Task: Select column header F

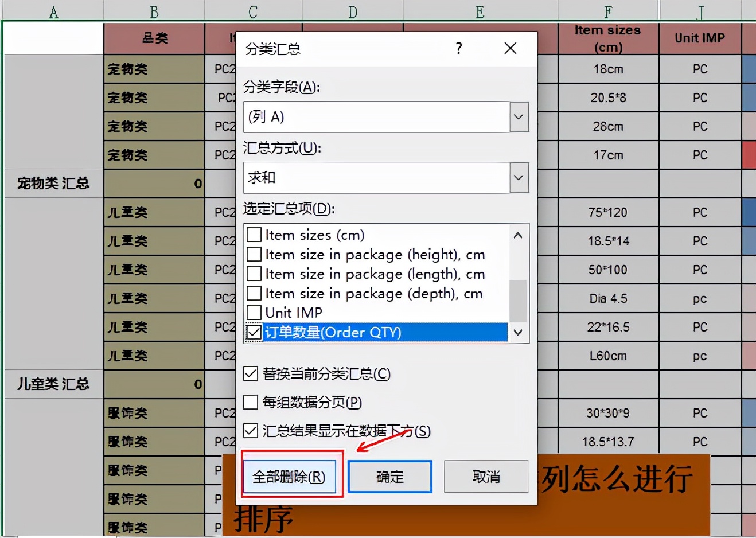Action: [x=607, y=10]
